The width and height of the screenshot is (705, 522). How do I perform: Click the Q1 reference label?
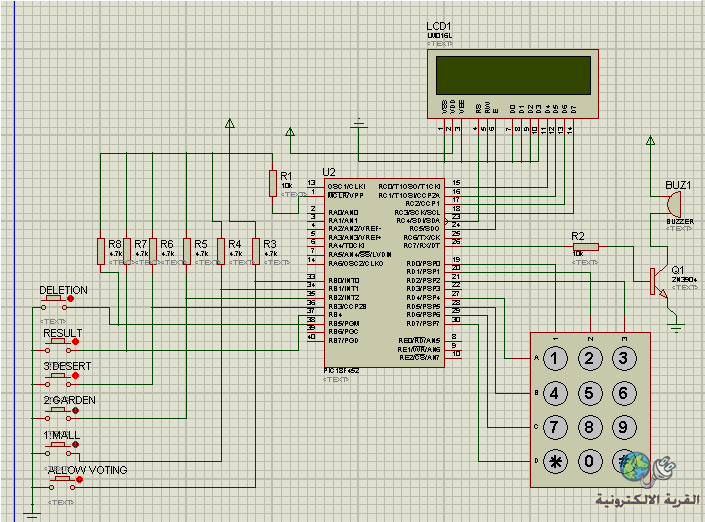click(678, 270)
